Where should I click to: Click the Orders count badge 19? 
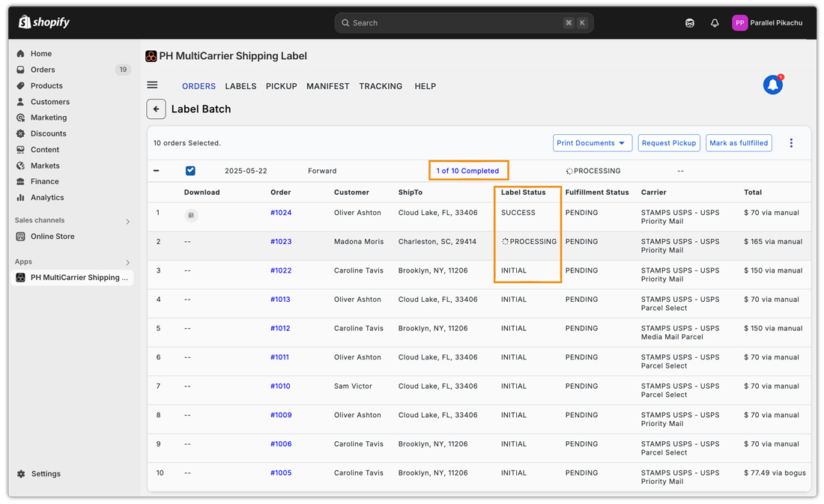(x=123, y=70)
